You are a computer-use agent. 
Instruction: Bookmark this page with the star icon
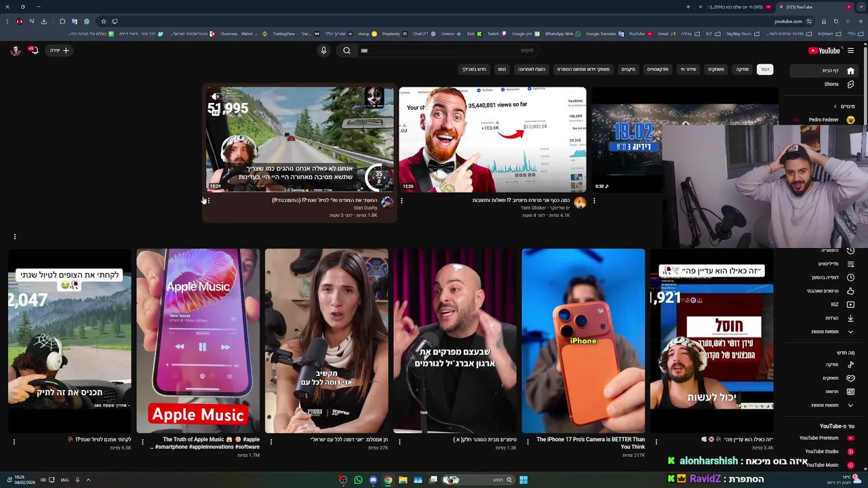[x=103, y=22]
